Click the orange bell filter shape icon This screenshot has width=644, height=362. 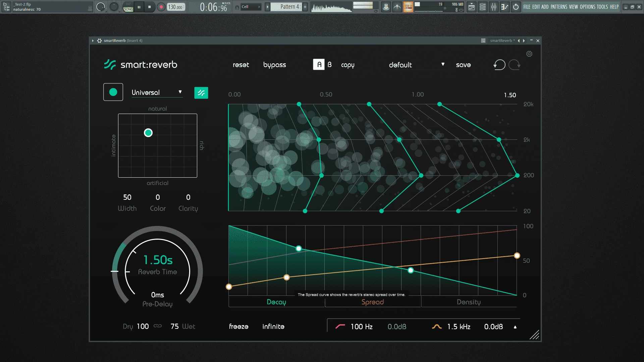[x=437, y=326]
